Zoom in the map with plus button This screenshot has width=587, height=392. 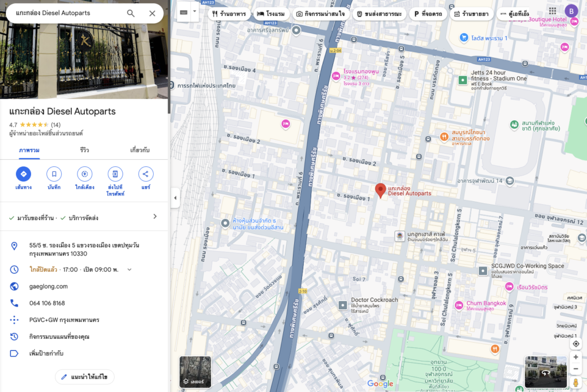tap(576, 357)
